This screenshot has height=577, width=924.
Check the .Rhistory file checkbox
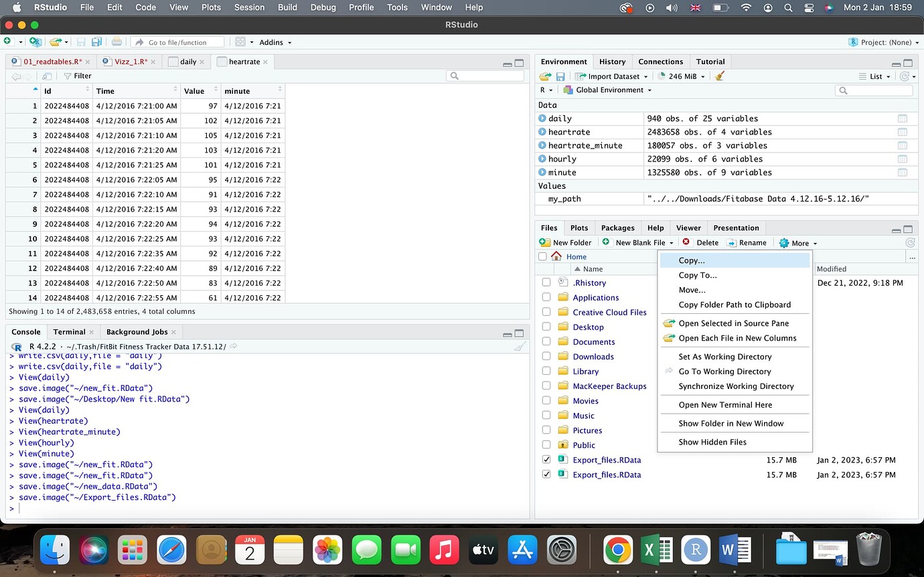pyautogui.click(x=546, y=282)
